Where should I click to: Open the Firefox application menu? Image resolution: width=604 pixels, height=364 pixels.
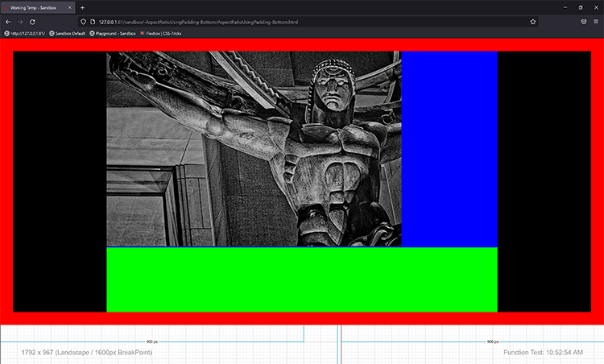click(596, 22)
